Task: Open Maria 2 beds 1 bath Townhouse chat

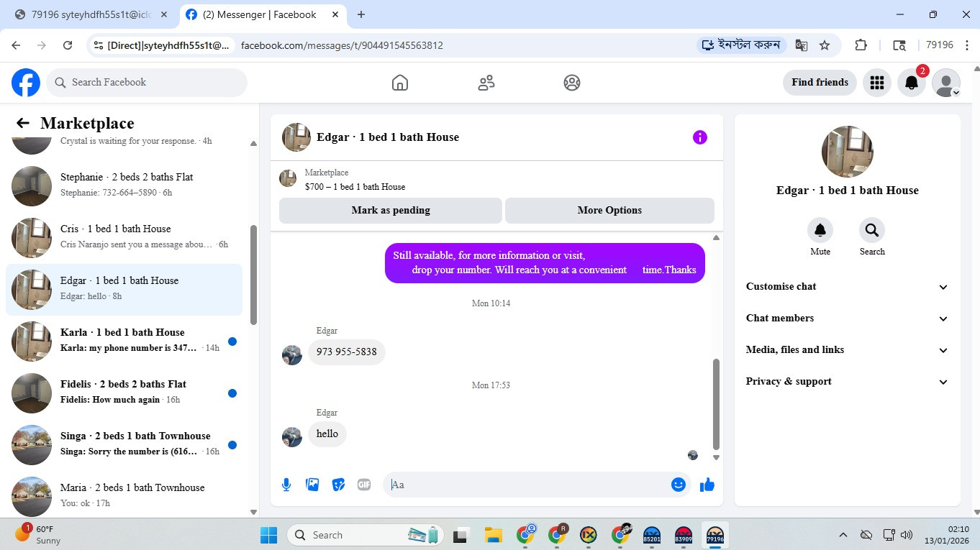Action: click(x=124, y=496)
